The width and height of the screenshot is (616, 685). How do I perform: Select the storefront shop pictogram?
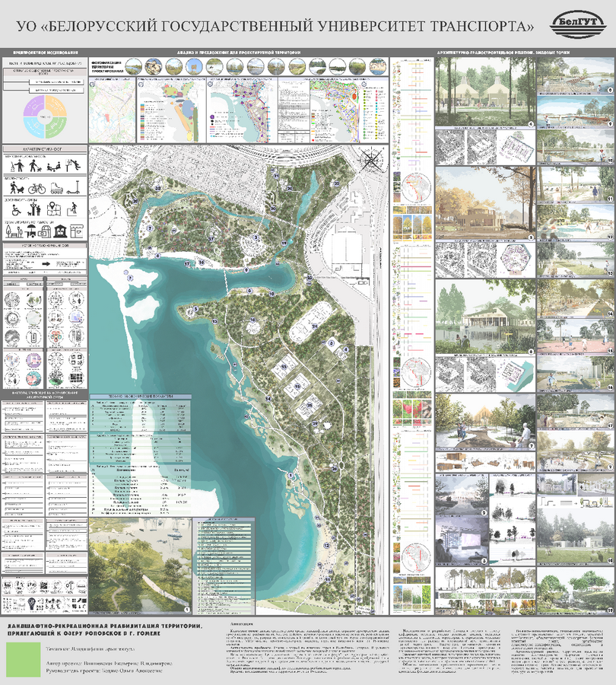77,231
